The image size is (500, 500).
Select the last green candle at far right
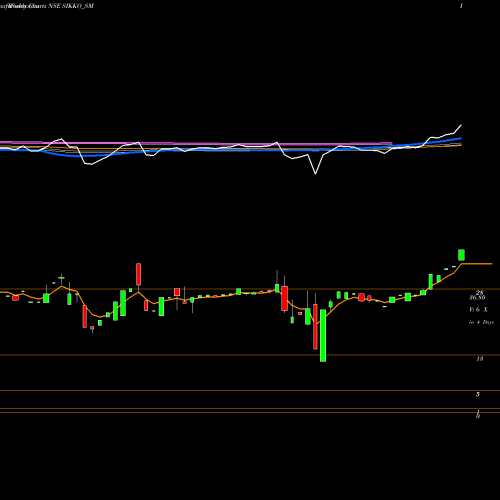[462, 255]
